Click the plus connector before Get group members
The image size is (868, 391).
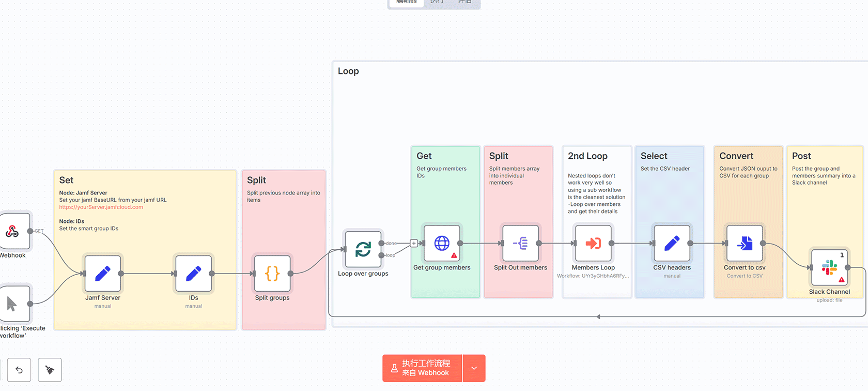pyautogui.click(x=414, y=243)
